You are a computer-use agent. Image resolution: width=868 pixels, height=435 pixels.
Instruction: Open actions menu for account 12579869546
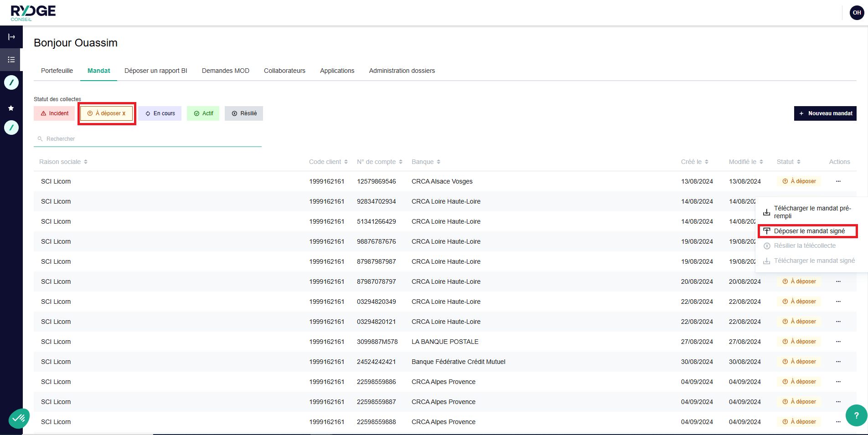coord(838,181)
